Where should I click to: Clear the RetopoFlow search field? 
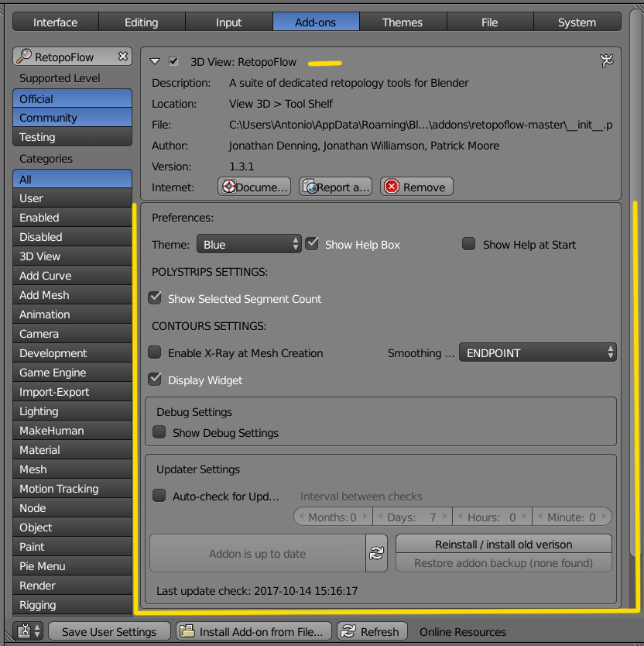pos(123,57)
